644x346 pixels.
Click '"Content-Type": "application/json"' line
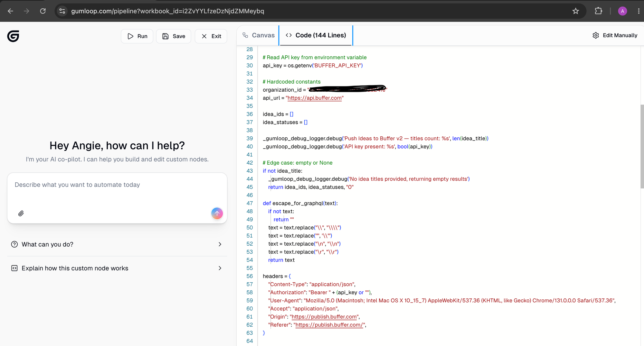[x=312, y=284]
